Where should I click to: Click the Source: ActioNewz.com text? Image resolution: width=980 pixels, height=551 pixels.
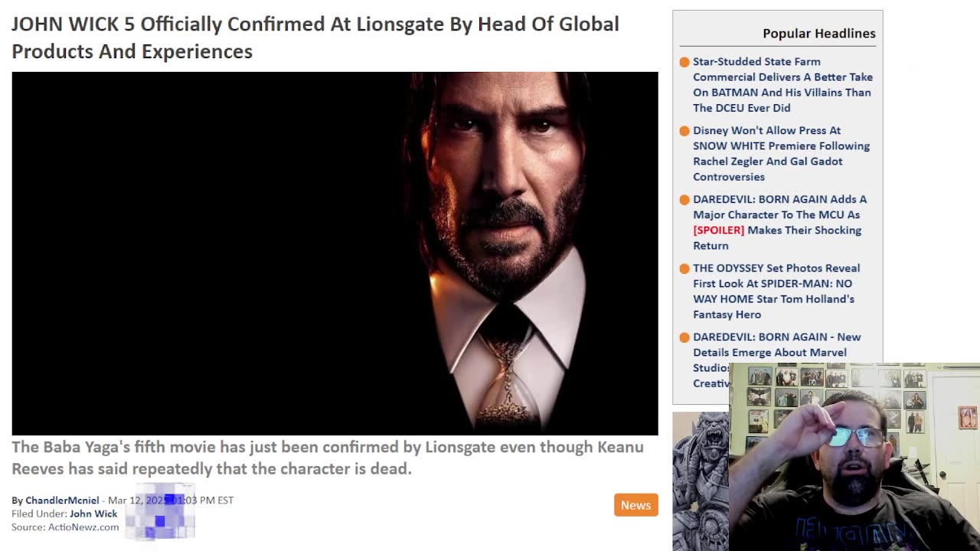(65, 527)
